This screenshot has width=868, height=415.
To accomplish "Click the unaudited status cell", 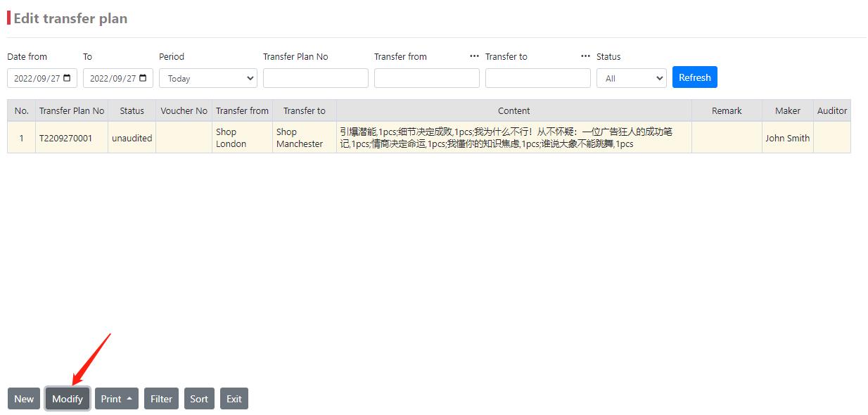I will tap(132, 138).
